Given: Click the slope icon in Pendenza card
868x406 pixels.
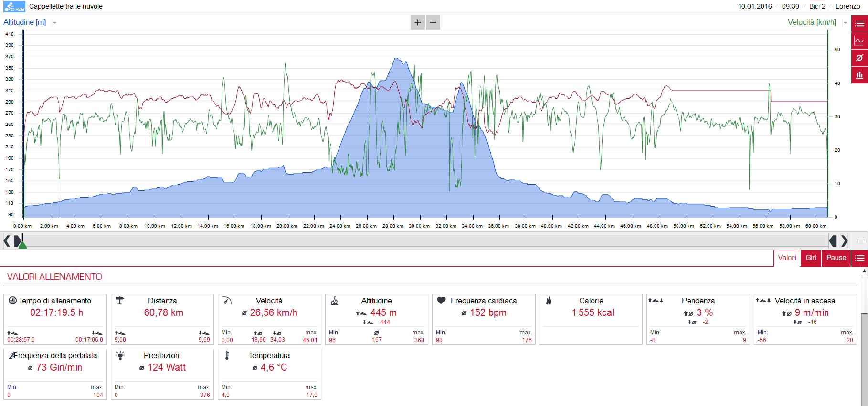Looking at the screenshot, I should (656, 301).
